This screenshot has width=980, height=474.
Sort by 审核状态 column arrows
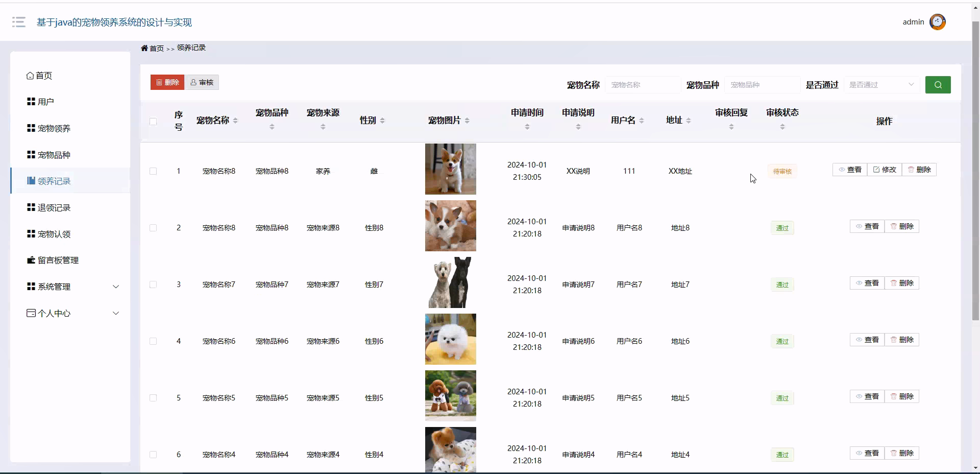(782, 127)
